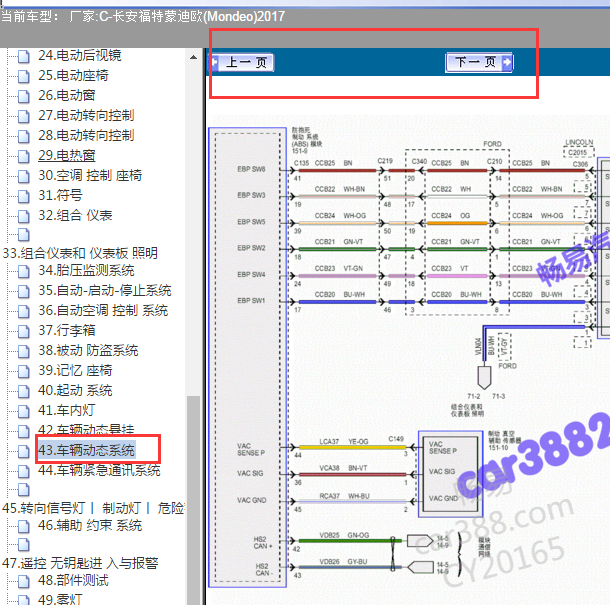Viewport: 610px width, 605px height.
Task: Click document icon beside 43.车辆动态系统
Action: [24, 451]
